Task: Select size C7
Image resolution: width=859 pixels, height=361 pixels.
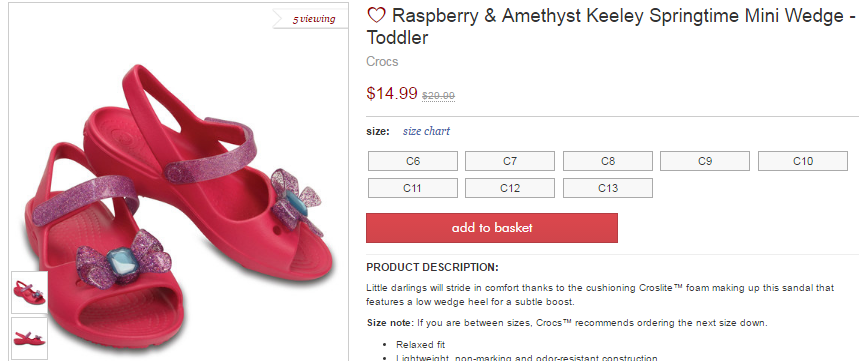Action: pos(509,161)
